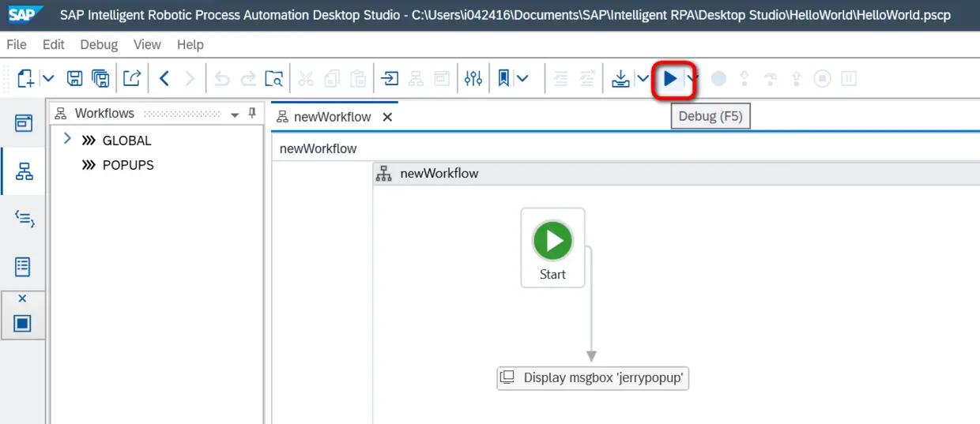Open the Find in files folder icon
The width and height of the screenshot is (980, 424).
pos(273,78)
